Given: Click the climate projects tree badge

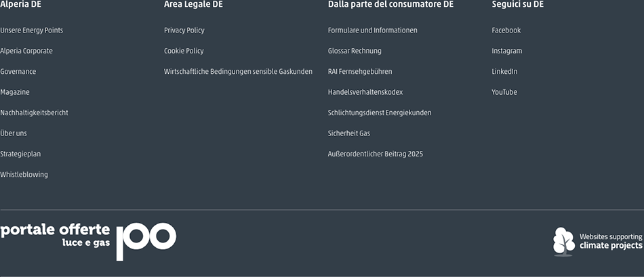Looking at the screenshot, I should pos(598,242).
